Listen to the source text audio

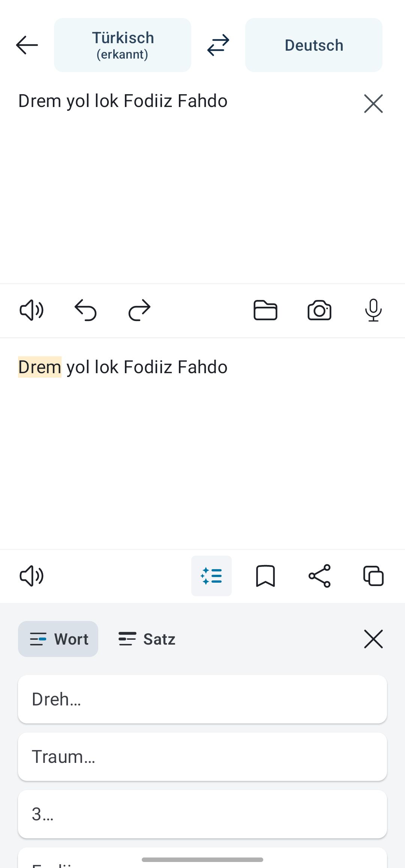31,310
